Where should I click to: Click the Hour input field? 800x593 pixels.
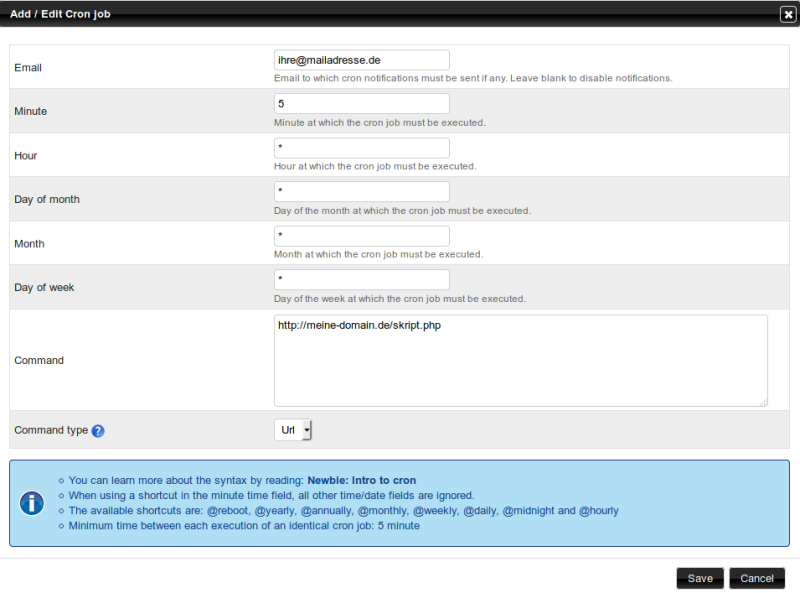[361, 147]
